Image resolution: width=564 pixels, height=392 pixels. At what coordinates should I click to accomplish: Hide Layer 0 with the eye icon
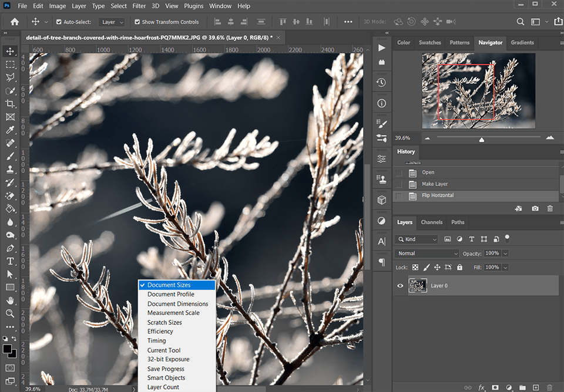tap(401, 286)
